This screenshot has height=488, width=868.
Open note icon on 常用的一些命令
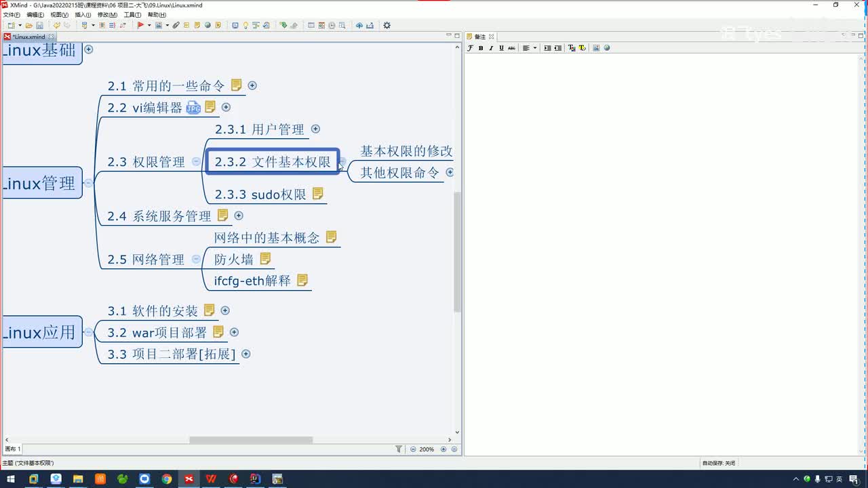point(236,85)
